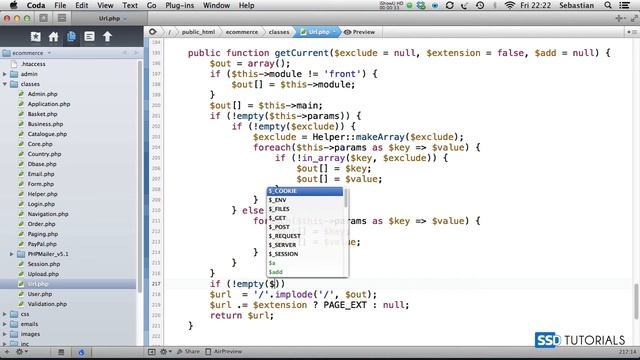This screenshot has width=640, height=360.
Task: Open the Text menu
Action: pyautogui.click(x=130, y=5)
